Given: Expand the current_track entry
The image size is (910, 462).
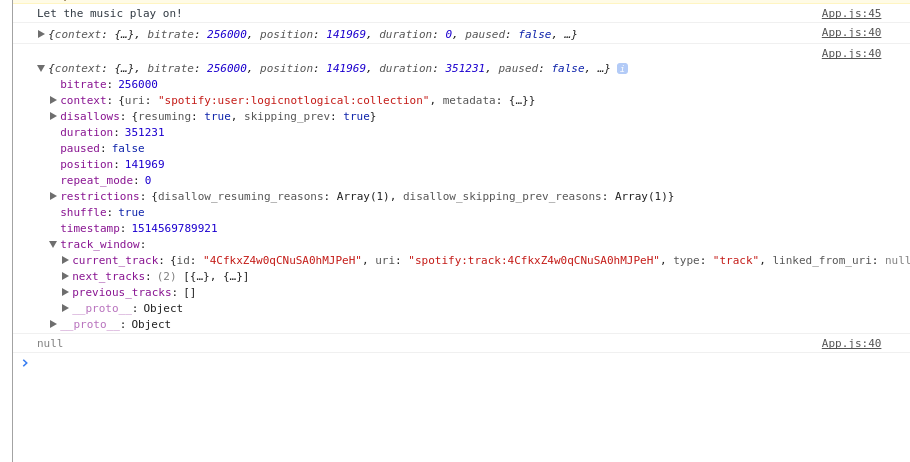Looking at the screenshot, I should click(66, 260).
